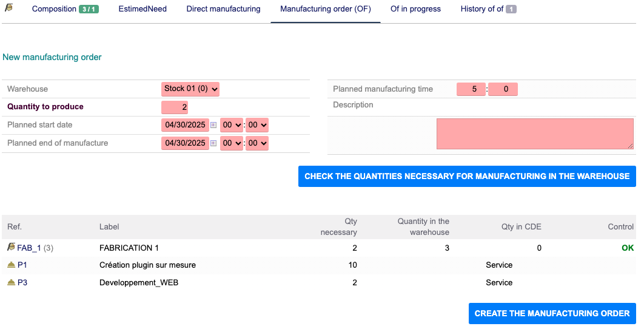Viewport: 644px width, 329px height.
Task: Open the Direct manufacturing tab
Action: pos(223,9)
